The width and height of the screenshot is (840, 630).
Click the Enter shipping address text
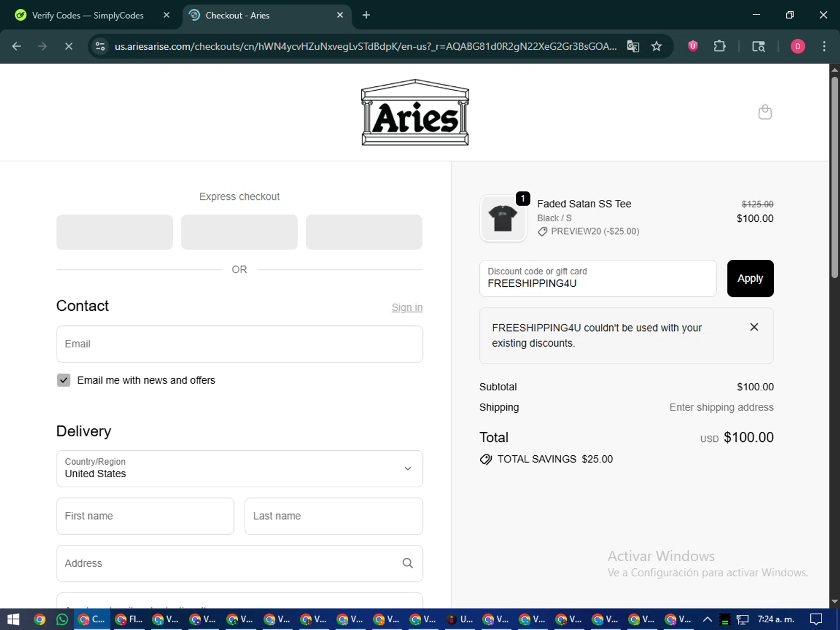(x=721, y=408)
